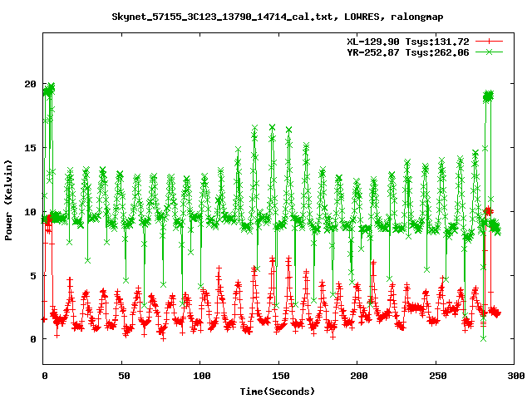Click the x-axis tick label 250

[x=438, y=376]
